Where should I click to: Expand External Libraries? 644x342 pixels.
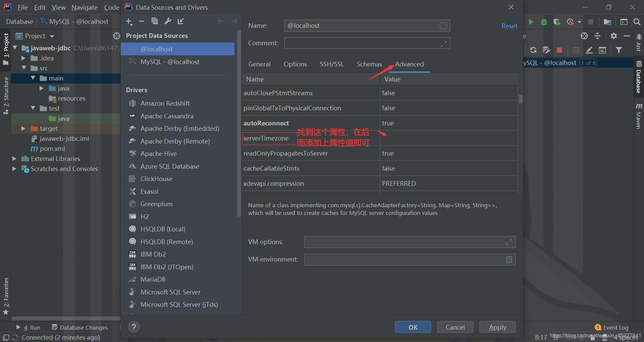pos(14,159)
